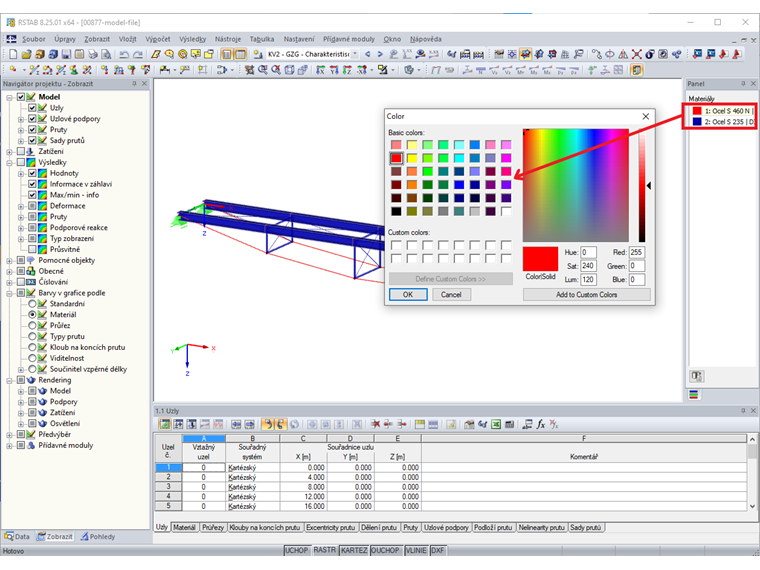Expand the Pomocné objekty node

(x=9, y=261)
